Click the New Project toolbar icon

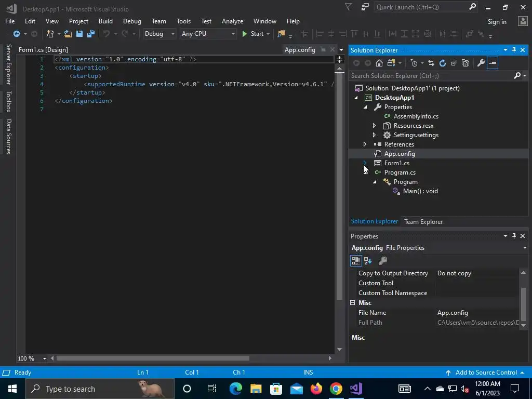(x=50, y=34)
